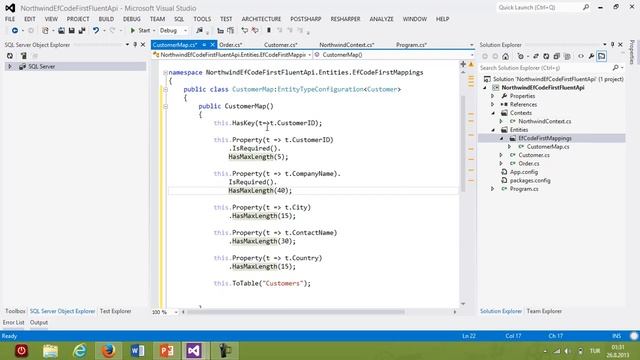Click the Quick Launch magnifier icon

pyautogui.click(x=586, y=7)
